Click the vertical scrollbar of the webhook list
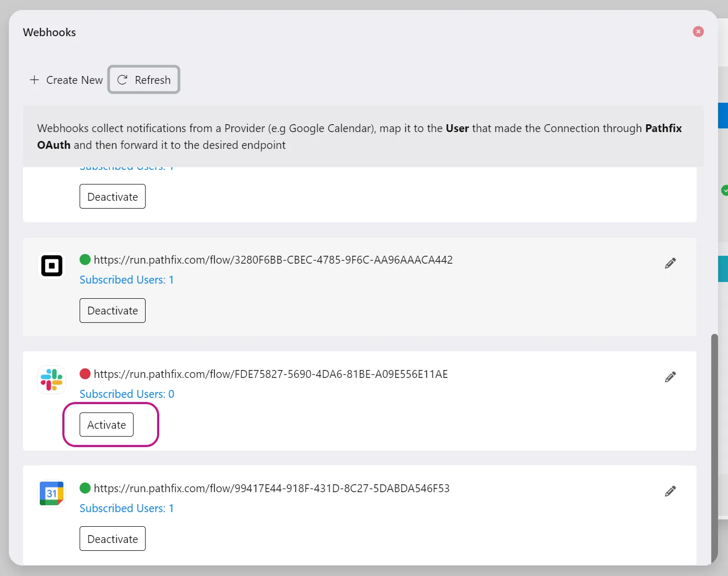728x576 pixels. click(714, 448)
